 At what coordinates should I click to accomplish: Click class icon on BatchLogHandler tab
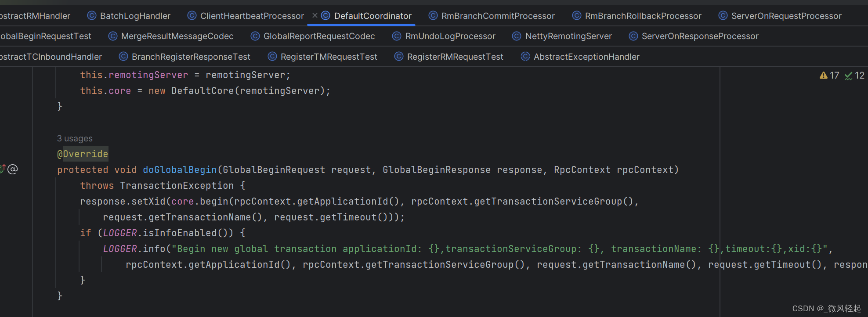click(x=92, y=16)
